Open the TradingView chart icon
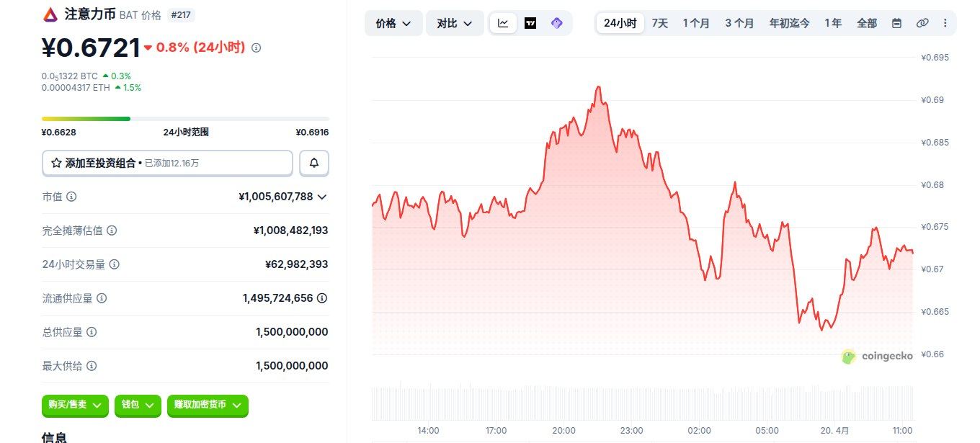Image resolution: width=980 pixels, height=443 pixels. pyautogui.click(x=530, y=23)
